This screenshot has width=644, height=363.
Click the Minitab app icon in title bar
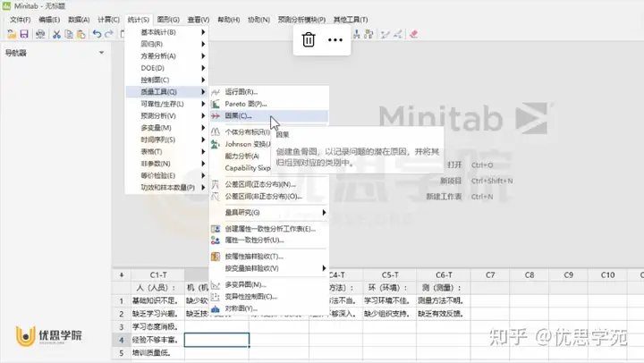click(6, 5)
